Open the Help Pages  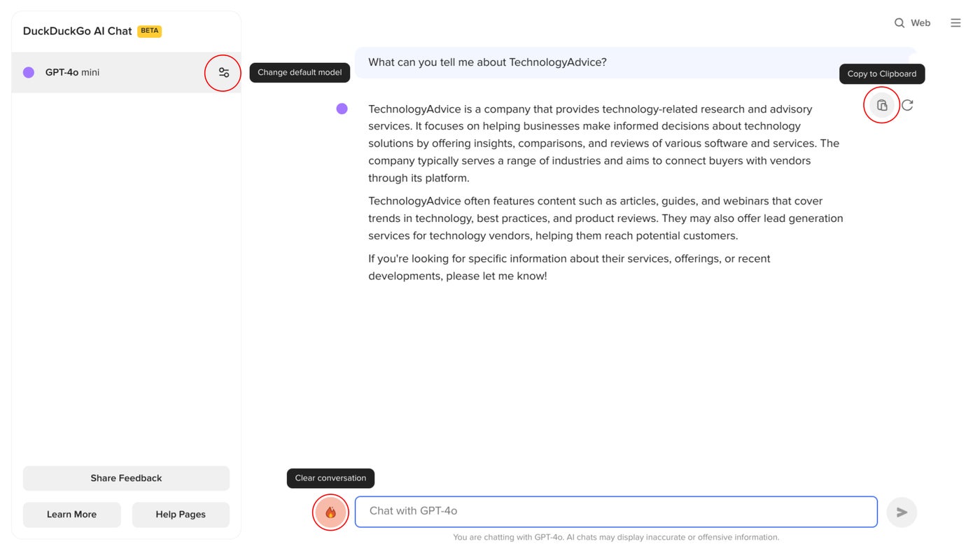click(181, 515)
